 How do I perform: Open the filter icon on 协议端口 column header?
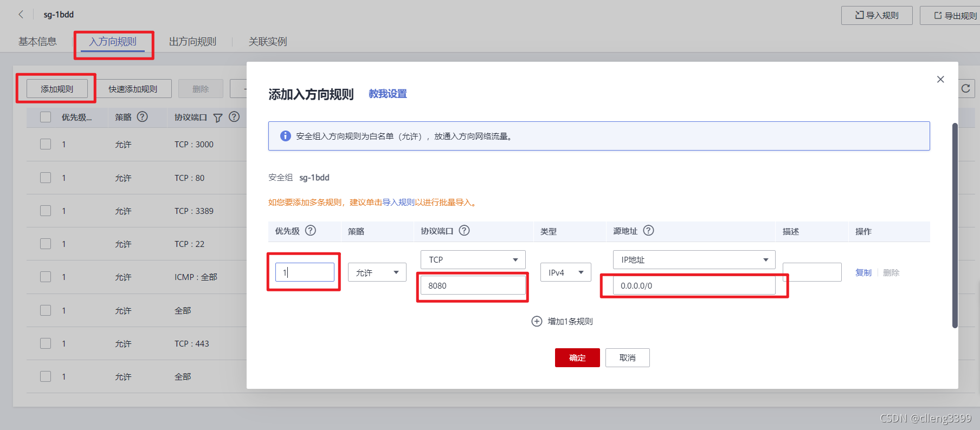pos(218,118)
